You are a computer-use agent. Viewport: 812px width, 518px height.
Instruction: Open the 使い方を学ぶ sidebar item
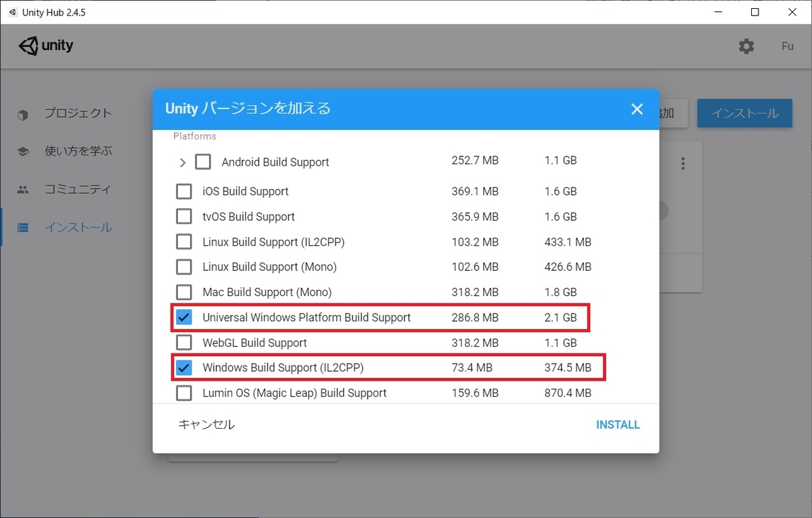coord(78,151)
